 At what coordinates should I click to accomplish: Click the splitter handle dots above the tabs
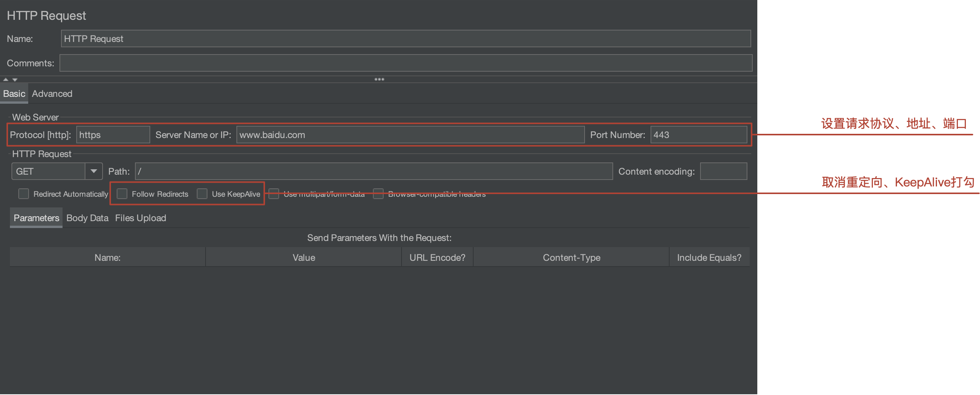coord(379,79)
